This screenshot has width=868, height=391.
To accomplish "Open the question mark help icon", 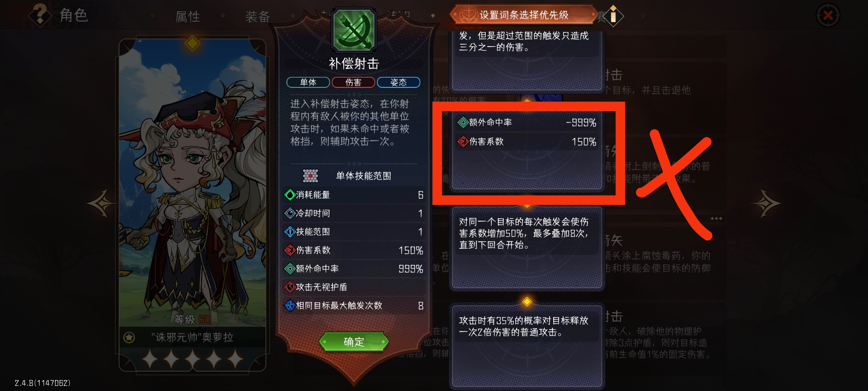I will pyautogui.click(x=40, y=15).
